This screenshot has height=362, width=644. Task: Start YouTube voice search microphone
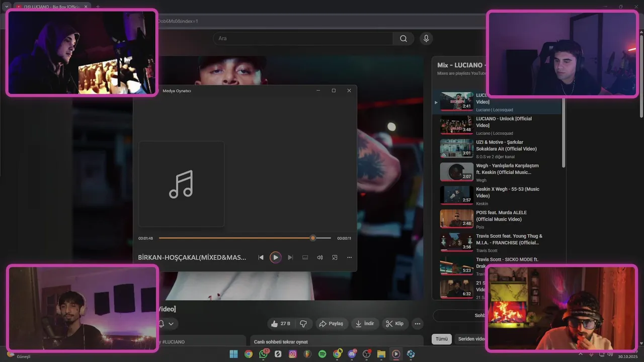coord(426,39)
